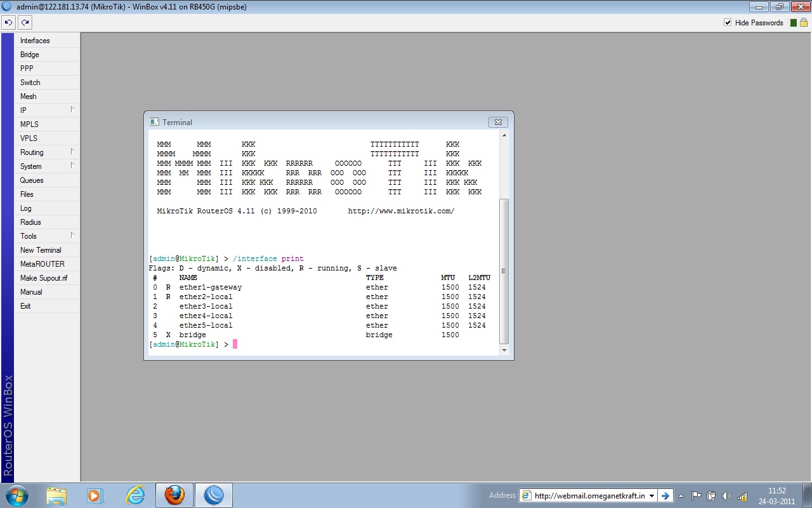
Task: Click the yellow padlock icon
Action: pyautogui.click(x=804, y=23)
